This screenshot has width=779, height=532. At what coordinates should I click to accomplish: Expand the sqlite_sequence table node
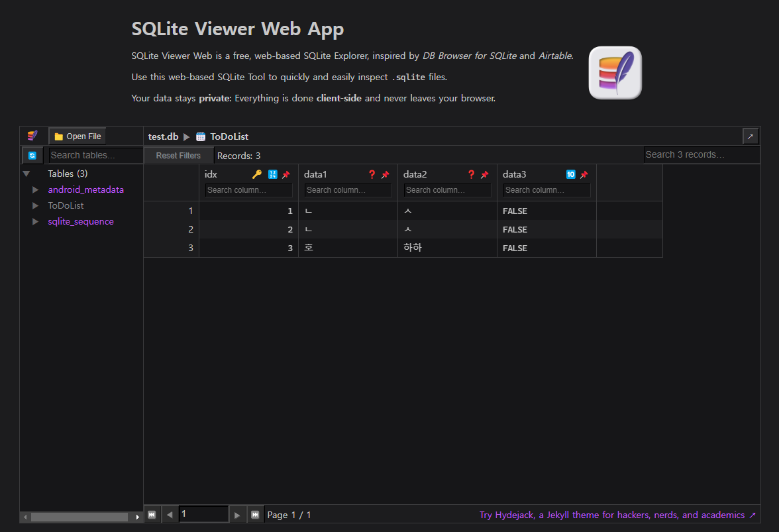pos(35,221)
